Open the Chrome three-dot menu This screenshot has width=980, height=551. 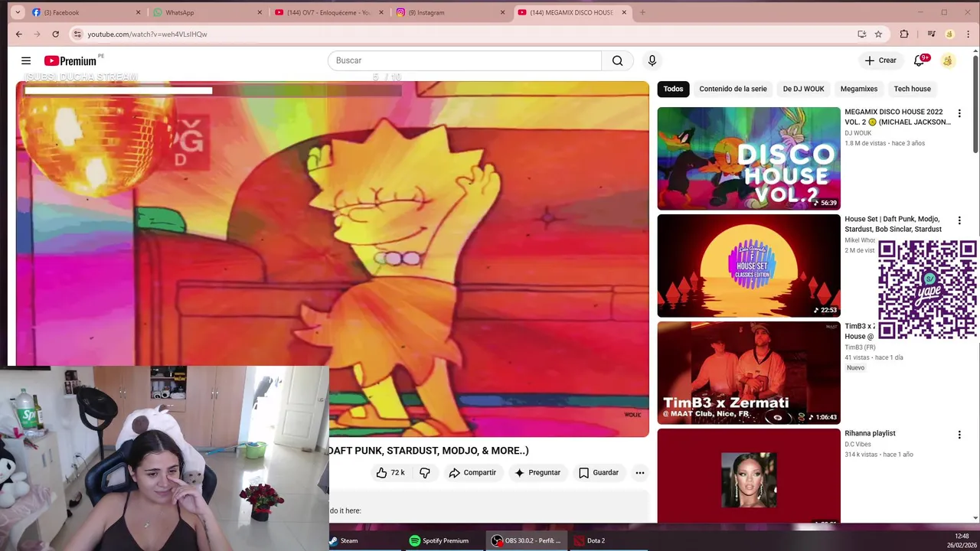pos(968,34)
